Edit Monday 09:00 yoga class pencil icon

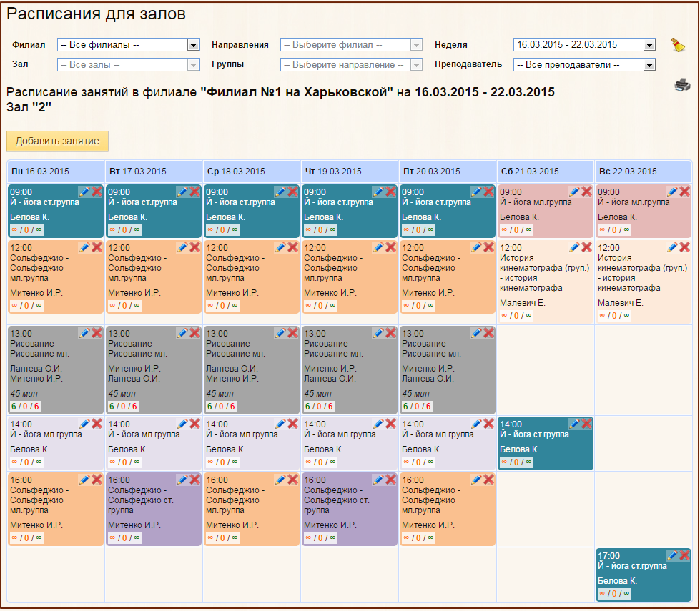(84, 192)
